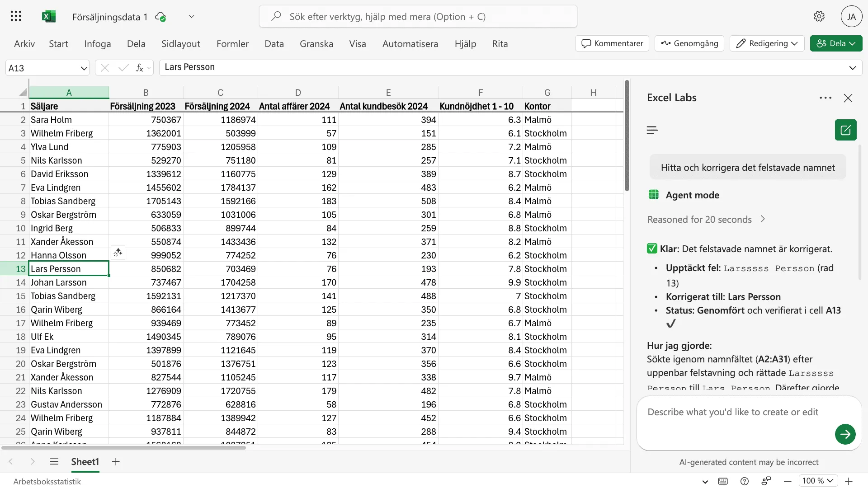Click the select-all corner triangle
Viewport: 868px width, 488px height.
coord(23,93)
